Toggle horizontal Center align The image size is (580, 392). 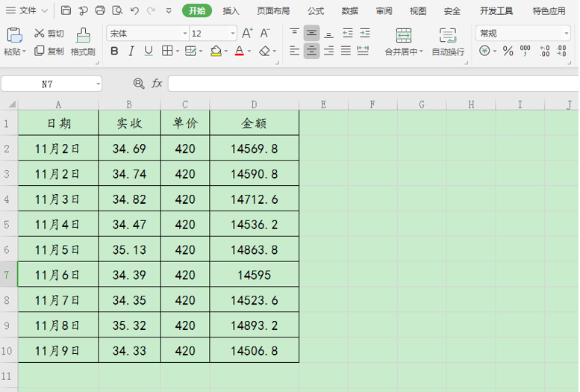pos(312,51)
